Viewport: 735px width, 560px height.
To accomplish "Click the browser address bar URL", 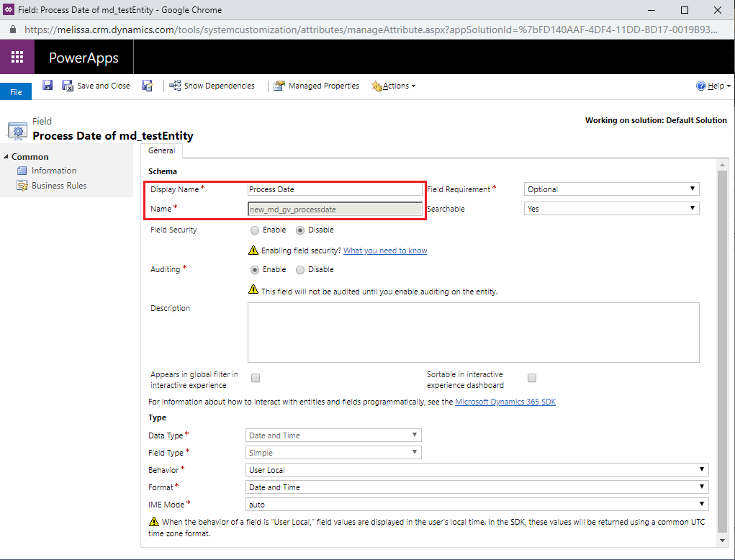I will pos(371,30).
